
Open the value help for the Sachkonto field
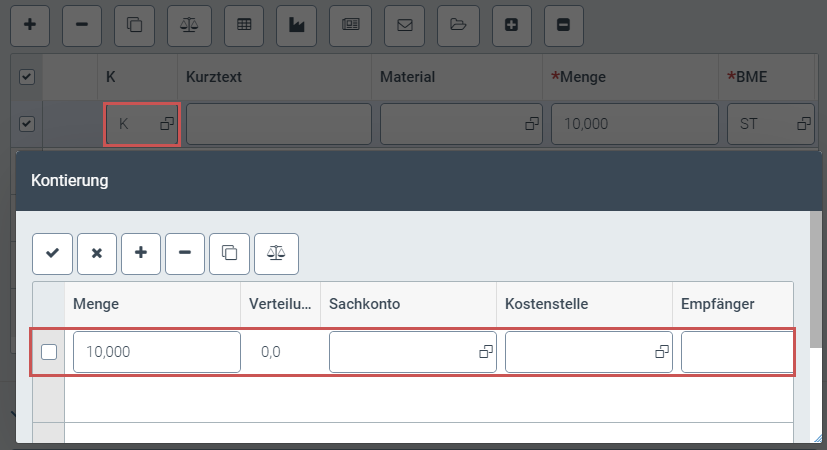[486, 352]
